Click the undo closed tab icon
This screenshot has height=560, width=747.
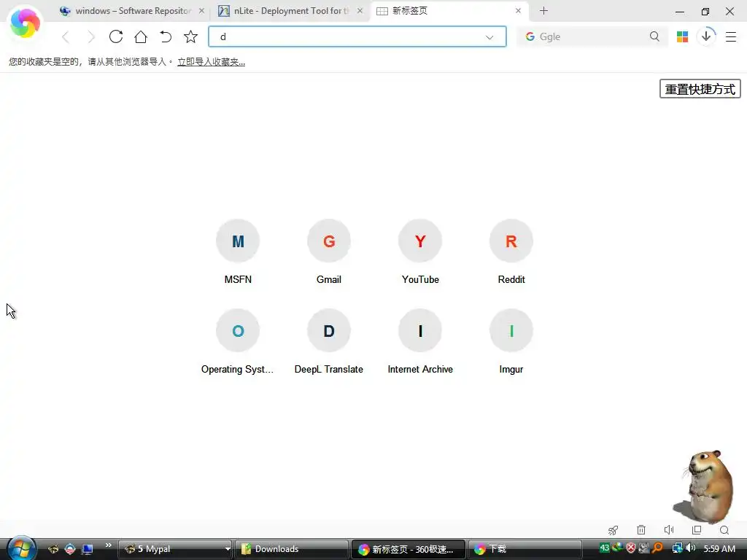pyautogui.click(x=166, y=36)
